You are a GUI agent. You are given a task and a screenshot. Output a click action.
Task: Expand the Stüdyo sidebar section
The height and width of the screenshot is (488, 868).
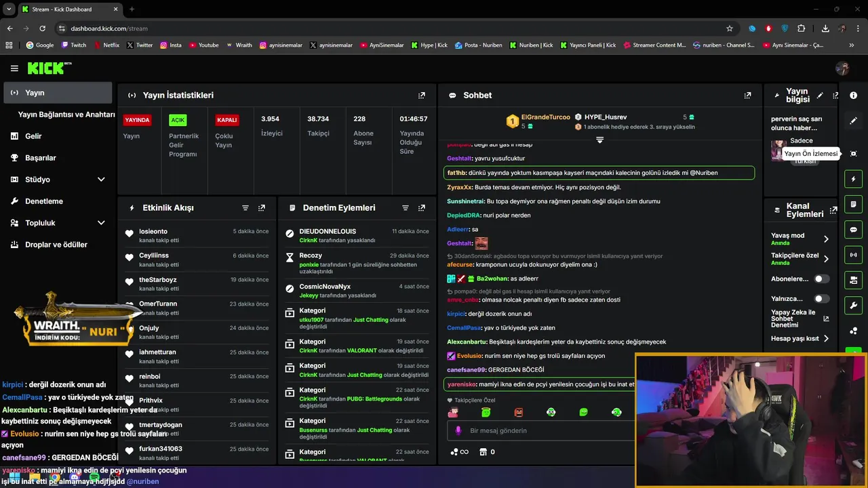click(101, 180)
